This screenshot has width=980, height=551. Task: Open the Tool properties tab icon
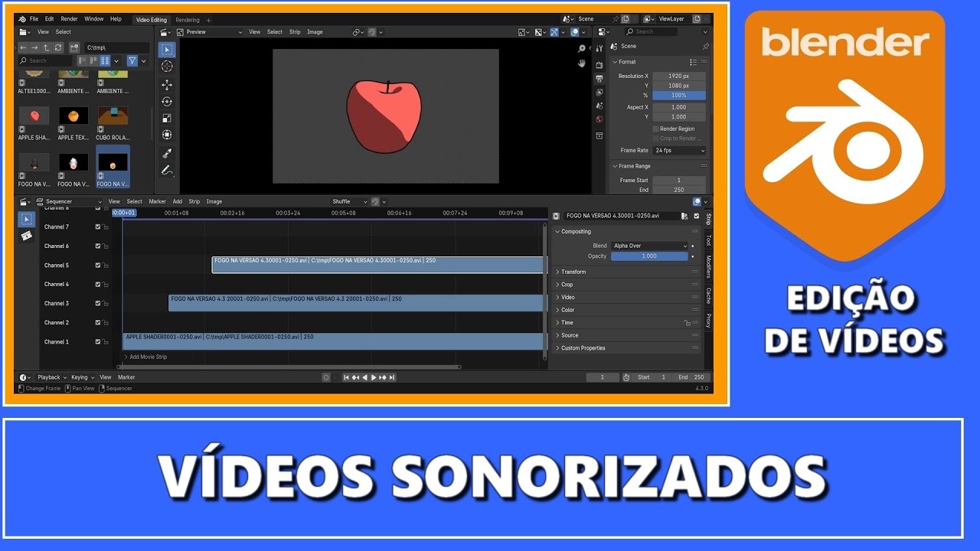599,49
